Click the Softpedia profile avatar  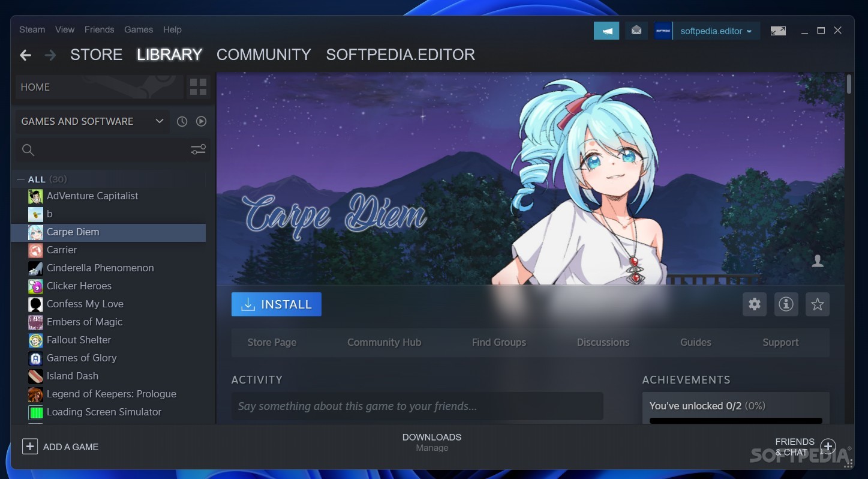pyautogui.click(x=663, y=31)
